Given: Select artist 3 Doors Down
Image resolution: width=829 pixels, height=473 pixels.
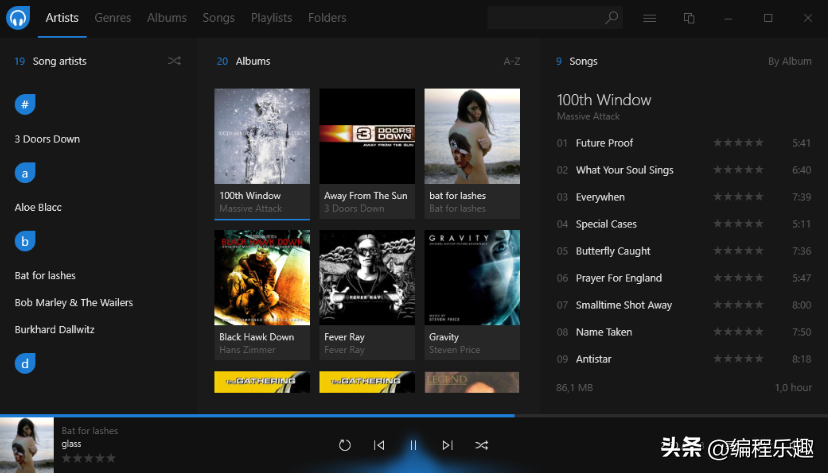Looking at the screenshot, I should click(47, 139).
